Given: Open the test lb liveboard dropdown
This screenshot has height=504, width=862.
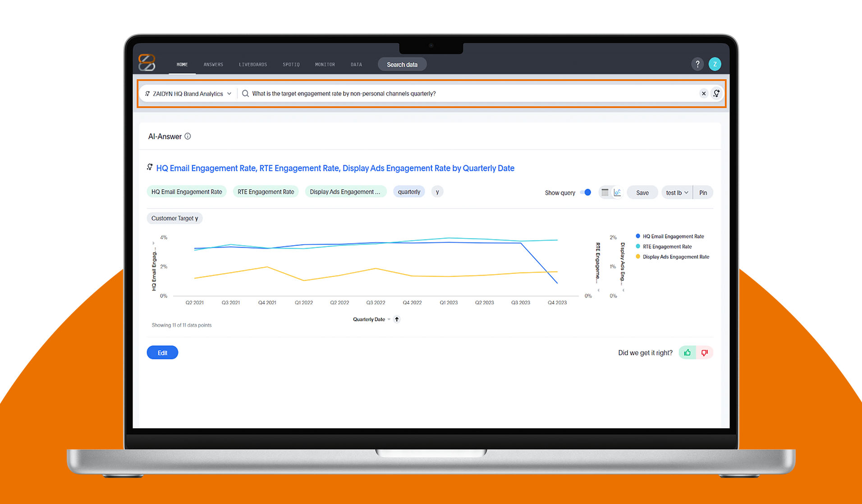Looking at the screenshot, I should [x=677, y=193].
